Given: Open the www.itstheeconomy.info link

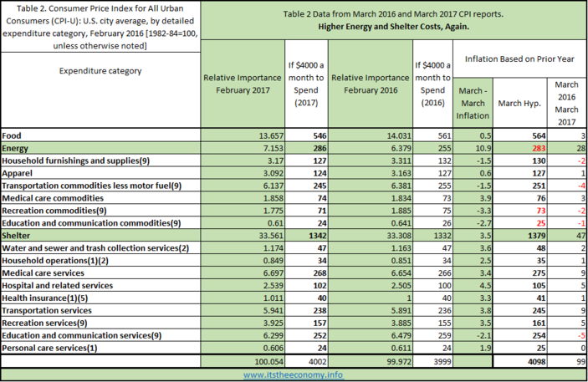Looking at the screenshot, I should 294,374.
